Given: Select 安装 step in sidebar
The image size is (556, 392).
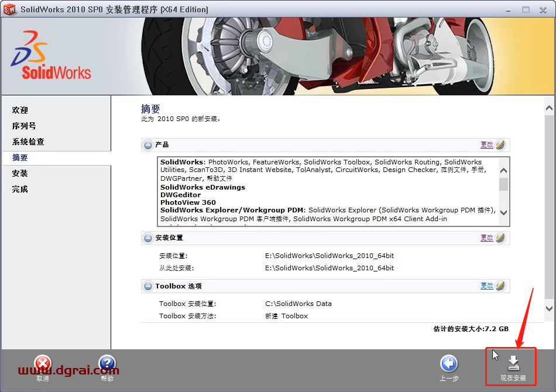Looking at the screenshot, I should coord(20,173).
